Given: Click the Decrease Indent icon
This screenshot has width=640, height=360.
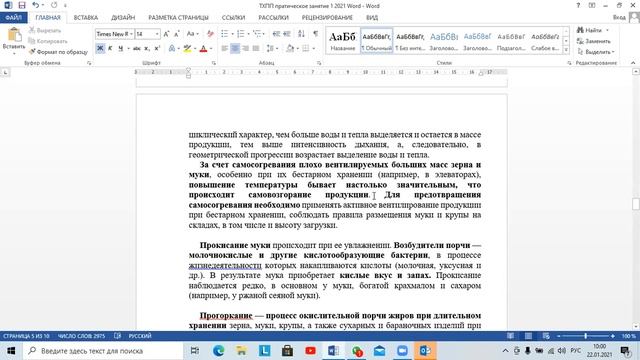Looking at the screenshot, I should point(276,34).
